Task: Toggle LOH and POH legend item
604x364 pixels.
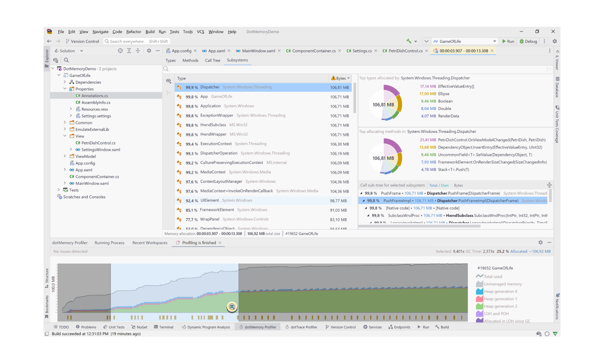Action: 492,314
